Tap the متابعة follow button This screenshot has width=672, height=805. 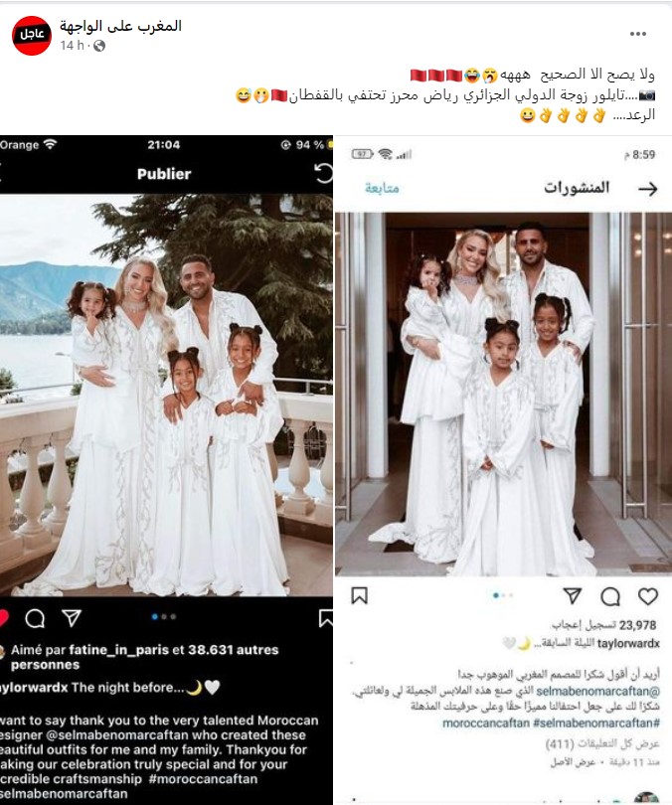(x=382, y=189)
